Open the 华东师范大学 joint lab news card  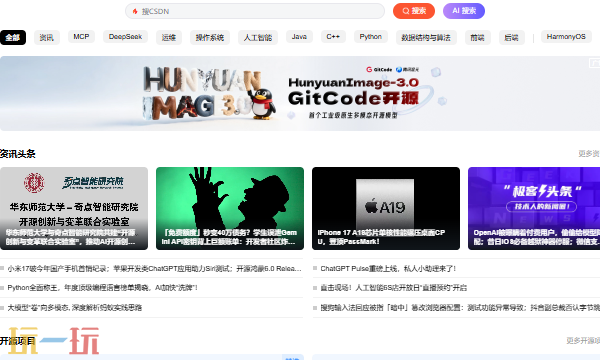click(x=74, y=209)
